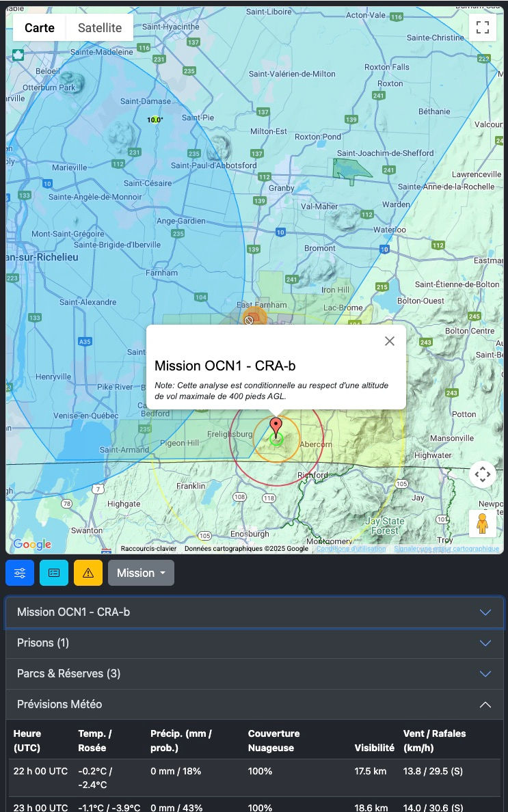
Task: Expand the Prisons (1) section
Action: (254, 642)
